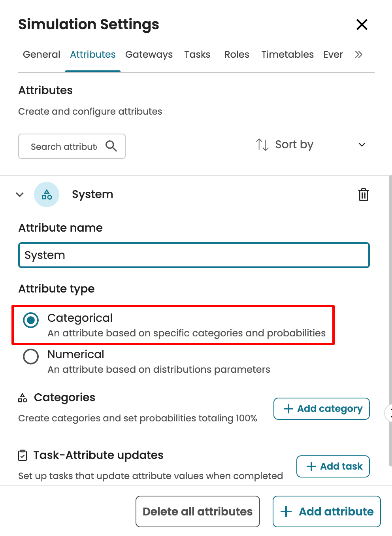Select the Numerical attribute type
The width and height of the screenshot is (392, 536).
31,357
